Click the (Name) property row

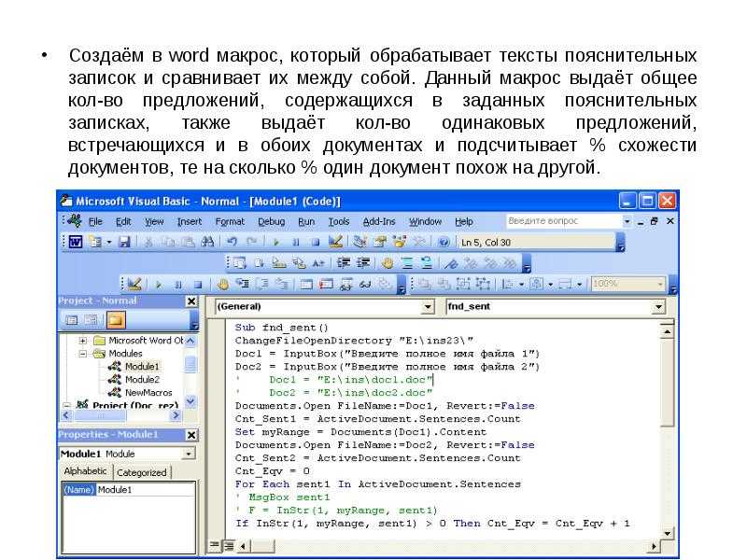[x=129, y=489]
